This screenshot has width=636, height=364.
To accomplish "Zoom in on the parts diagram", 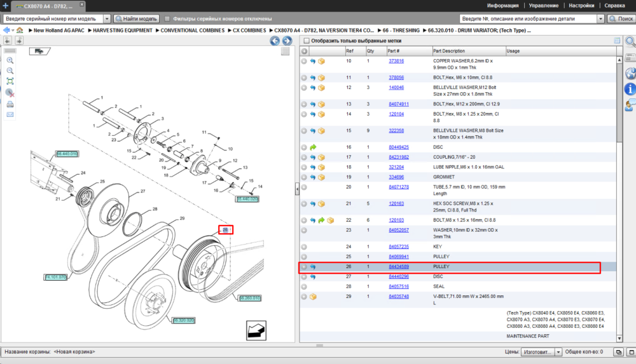I will coord(10,60).
